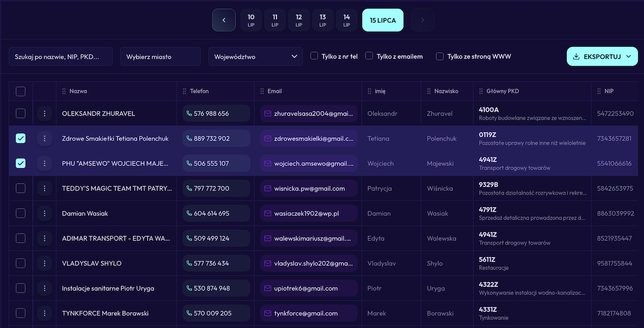This screenshot has width=644, height=328.
Task: Select the 14 LIP date tab
Action: [347, 20]
